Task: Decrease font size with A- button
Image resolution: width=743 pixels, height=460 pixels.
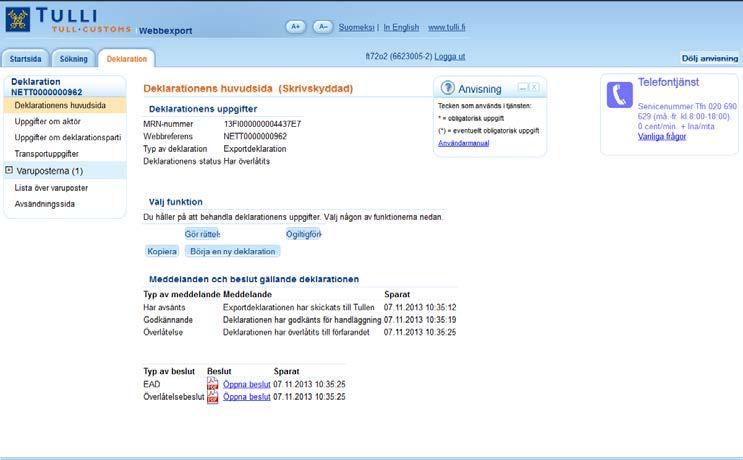Action: (323, 27)
